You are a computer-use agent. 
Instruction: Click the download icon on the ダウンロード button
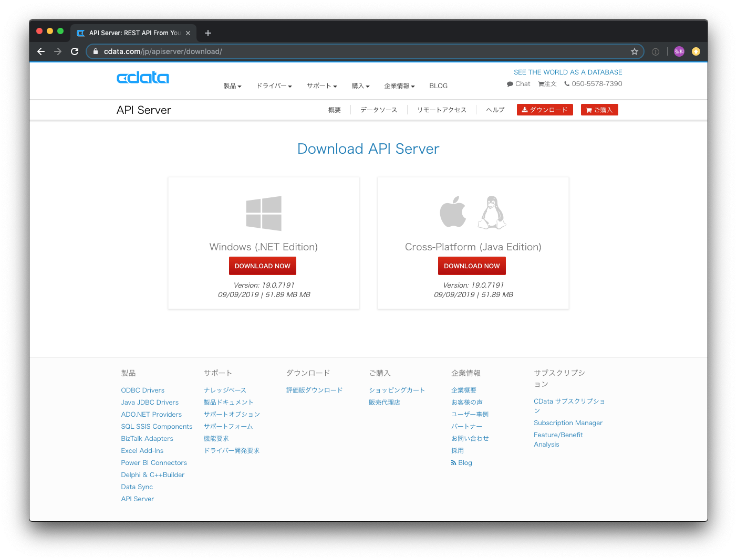(x=525, y=110)
